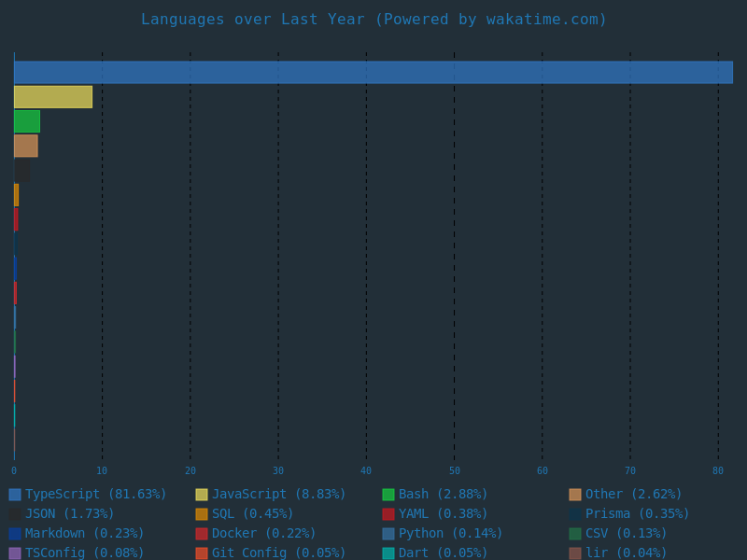Select the Python (0.14%) legend label

point(450,534)
